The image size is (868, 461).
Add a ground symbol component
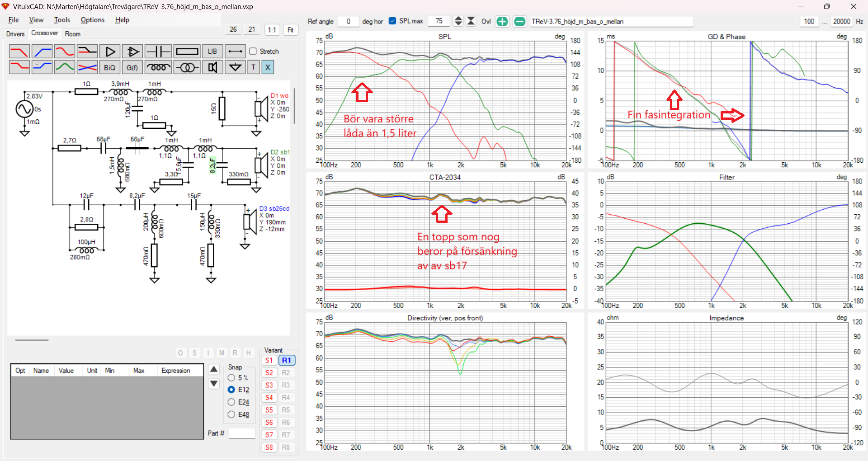coord(235,67)
